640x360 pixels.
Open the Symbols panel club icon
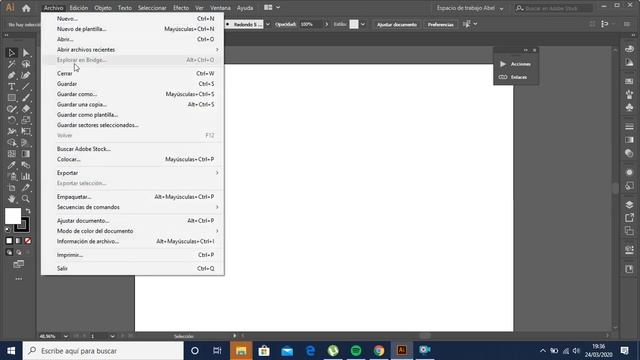point(629,107)
